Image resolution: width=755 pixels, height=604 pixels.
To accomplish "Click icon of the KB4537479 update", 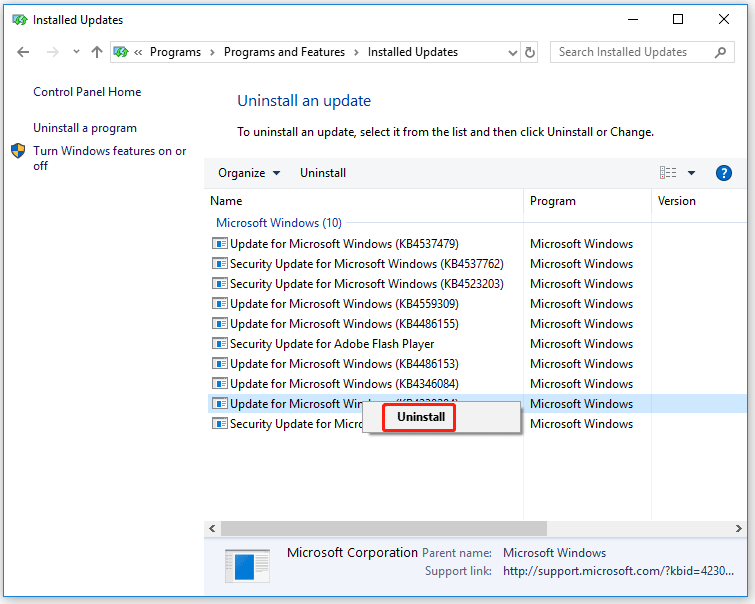I will (220, 244).
